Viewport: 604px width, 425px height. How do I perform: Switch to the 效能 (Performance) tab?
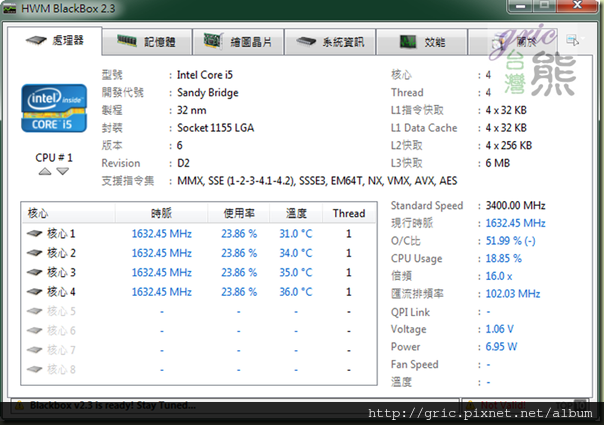tap(422, 42)
